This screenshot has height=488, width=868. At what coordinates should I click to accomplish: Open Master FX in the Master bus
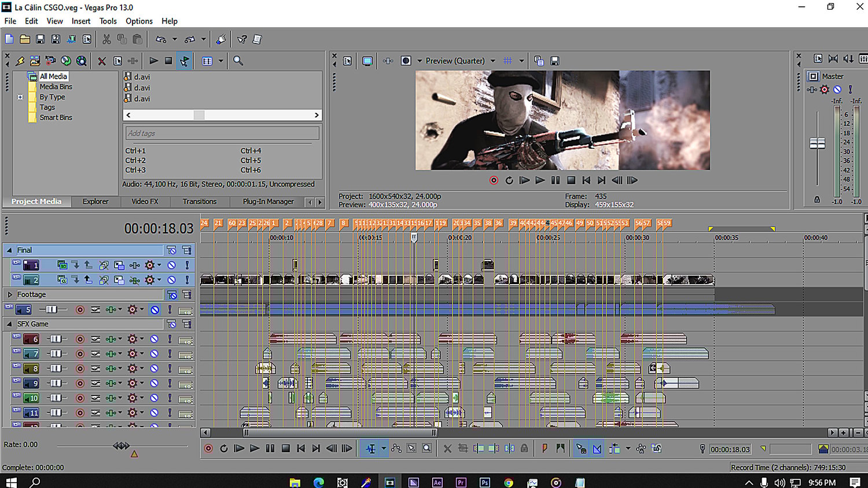tap(825, 89)
